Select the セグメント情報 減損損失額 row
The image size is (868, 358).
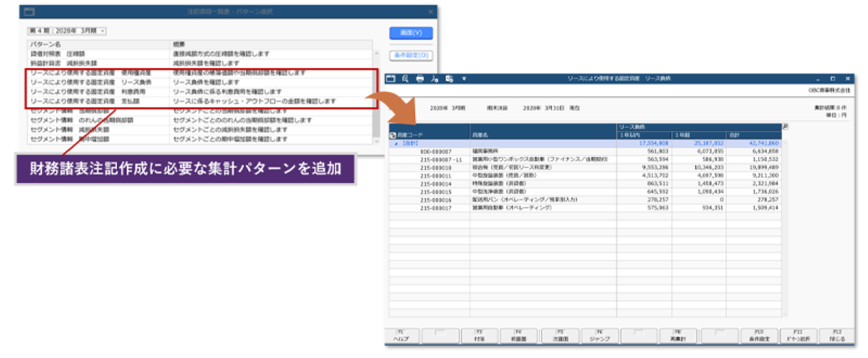(200, 129)
